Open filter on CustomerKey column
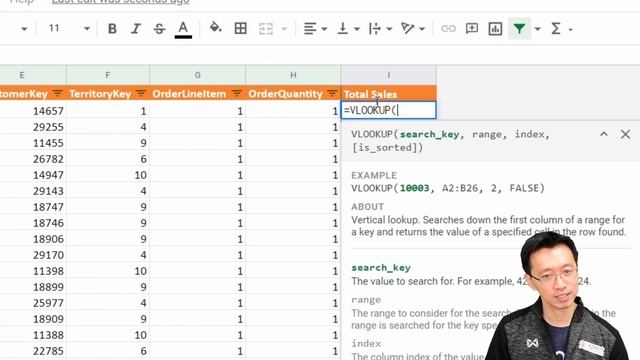The width and height of the screenshot is (640, 360). point(58,93)
